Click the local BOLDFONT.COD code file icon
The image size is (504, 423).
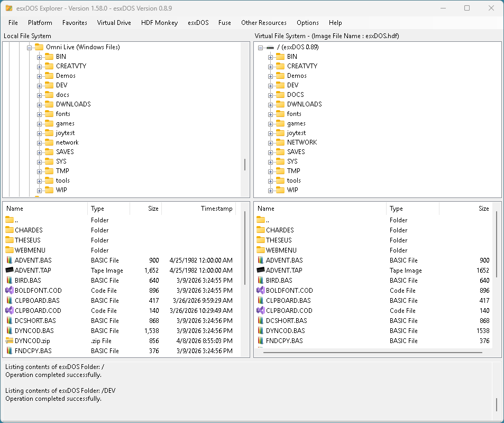[x=10, y=290]
